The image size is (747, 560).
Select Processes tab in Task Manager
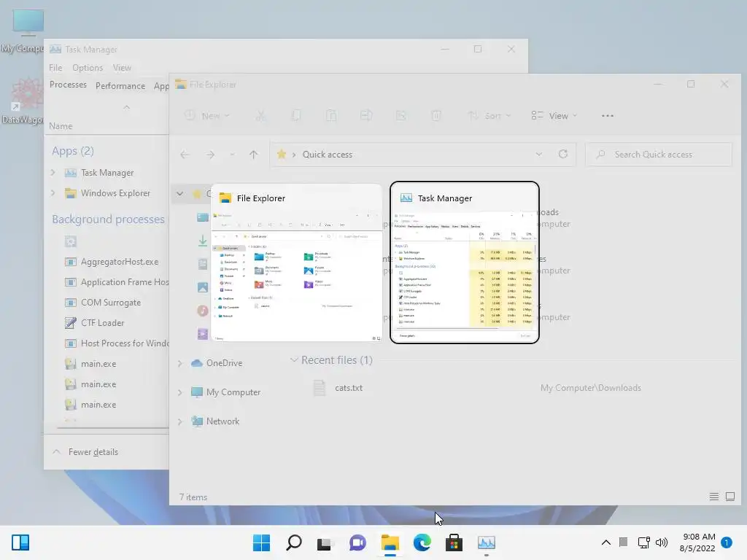point(68,85)
